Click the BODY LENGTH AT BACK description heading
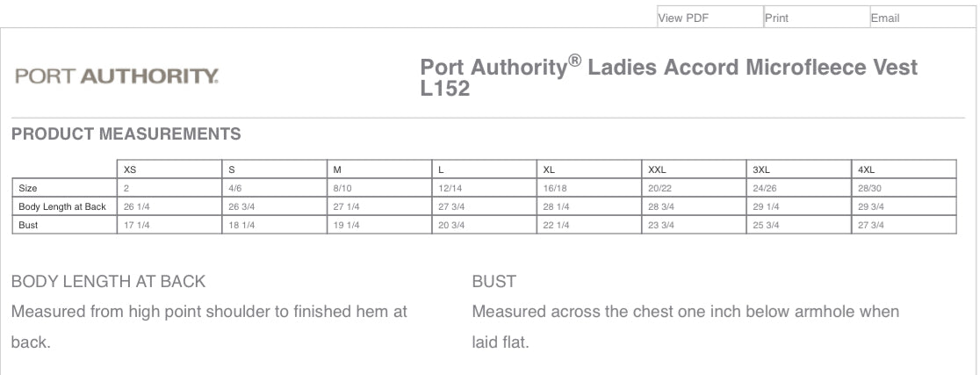The height and width of the screenshot is (375, 980). point(108,282)
